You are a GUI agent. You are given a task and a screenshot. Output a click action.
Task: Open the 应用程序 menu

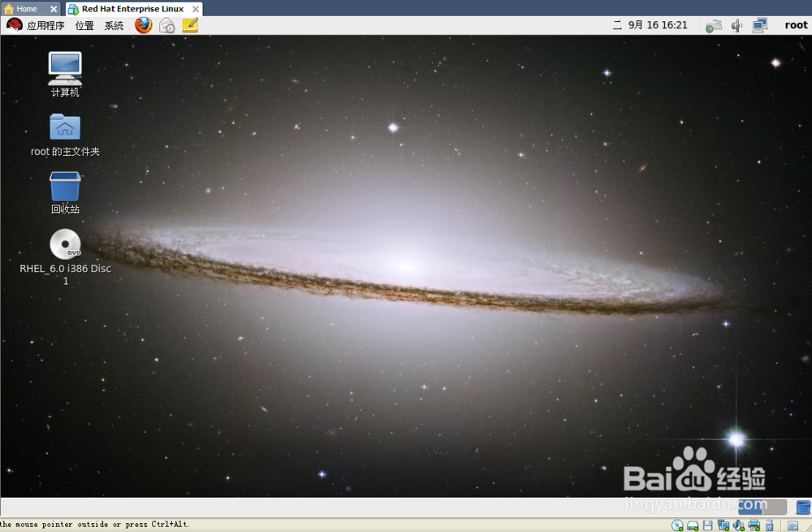pos(45,25)
